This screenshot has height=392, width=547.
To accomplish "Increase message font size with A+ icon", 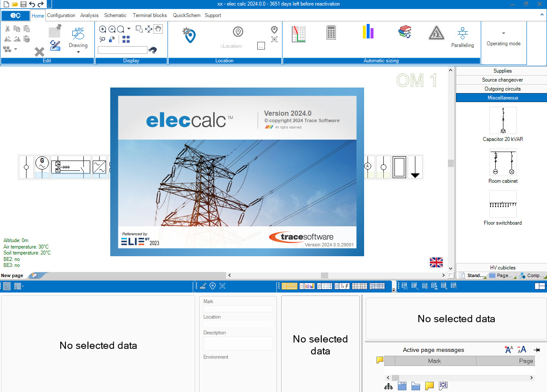I will coord(509,350).
